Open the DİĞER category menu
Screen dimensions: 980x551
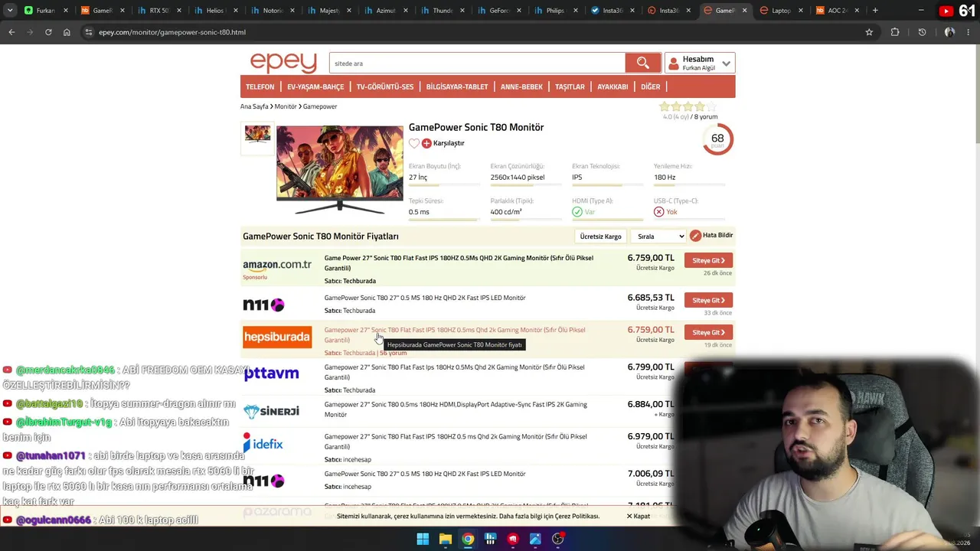click(x=650, y=86)
